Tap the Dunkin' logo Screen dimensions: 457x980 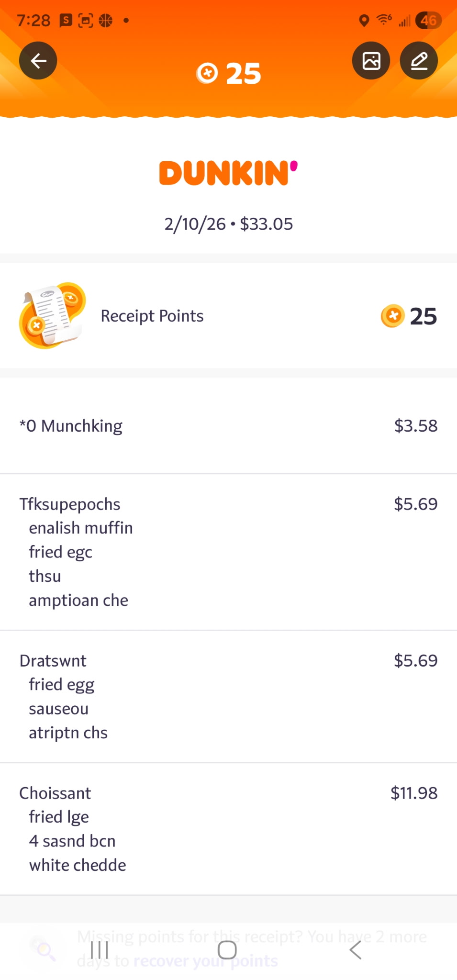coord(228,173)
